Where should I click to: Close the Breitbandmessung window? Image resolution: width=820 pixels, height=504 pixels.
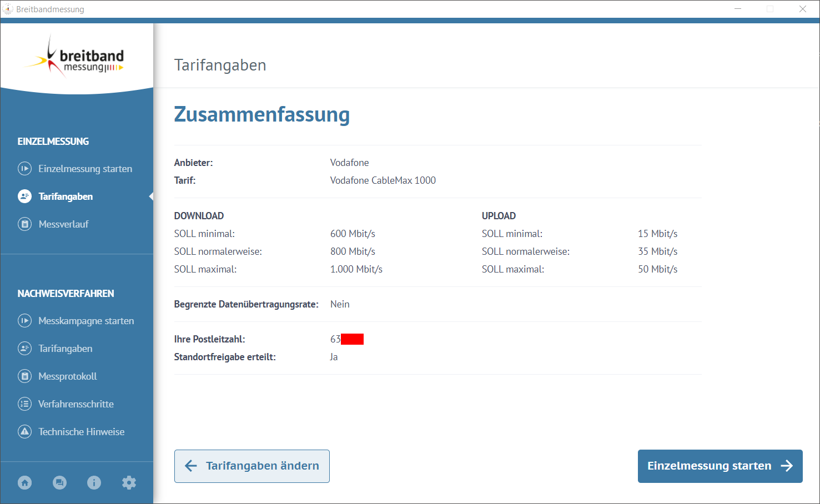click(x=803, y=9)
